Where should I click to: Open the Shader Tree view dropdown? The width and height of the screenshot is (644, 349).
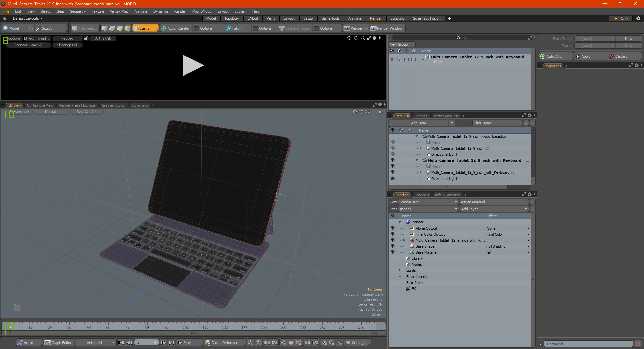[x=428, y=202]
